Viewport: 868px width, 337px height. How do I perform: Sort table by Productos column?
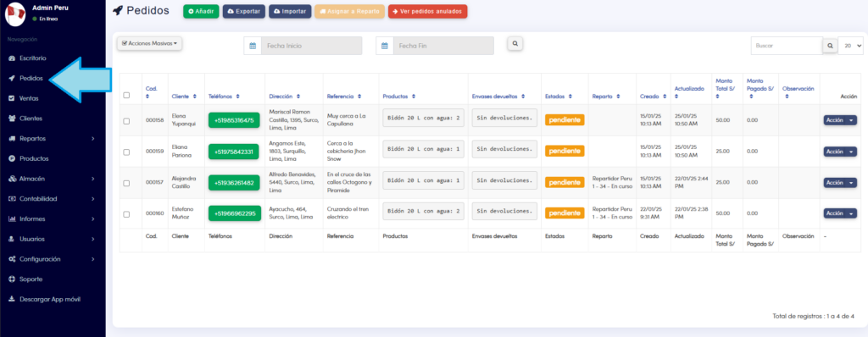click(x=398, y=97)
